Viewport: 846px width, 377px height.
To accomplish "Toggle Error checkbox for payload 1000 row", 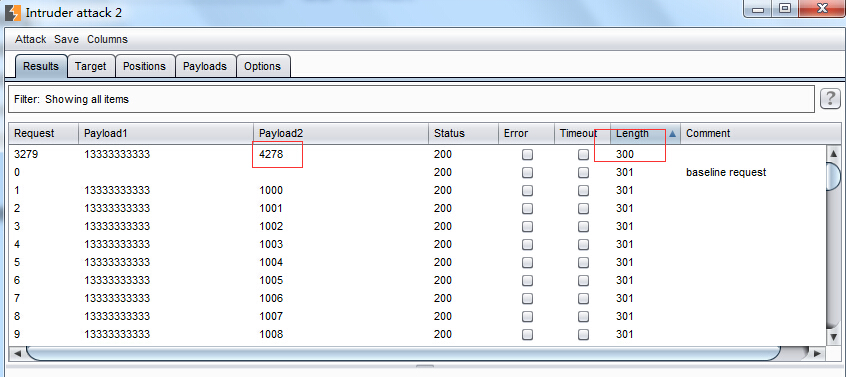I will [527, 190].
